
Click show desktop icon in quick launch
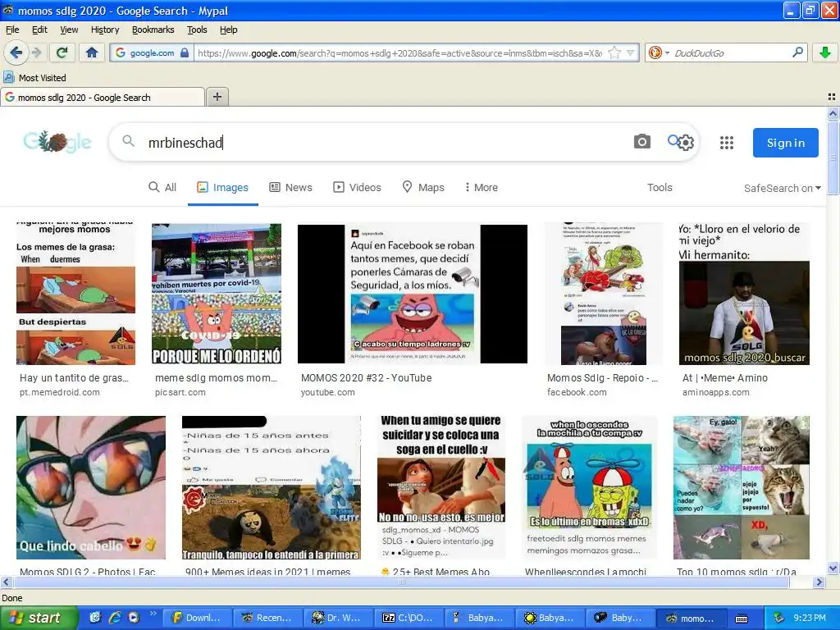pyautogui.click(x=95, y=618)
